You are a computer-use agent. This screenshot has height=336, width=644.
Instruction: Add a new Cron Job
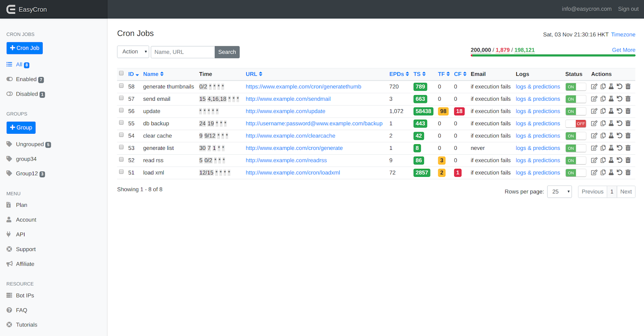tap(25, 48)
